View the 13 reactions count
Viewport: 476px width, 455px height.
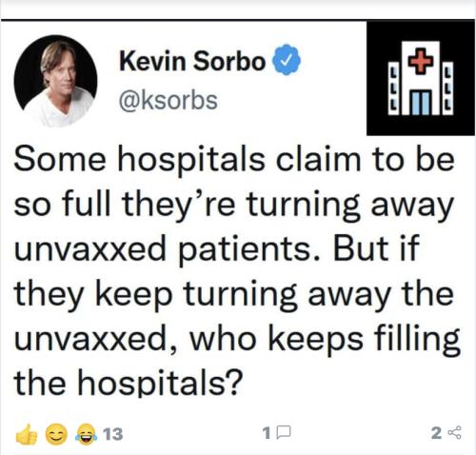click(x=113, y=434)
